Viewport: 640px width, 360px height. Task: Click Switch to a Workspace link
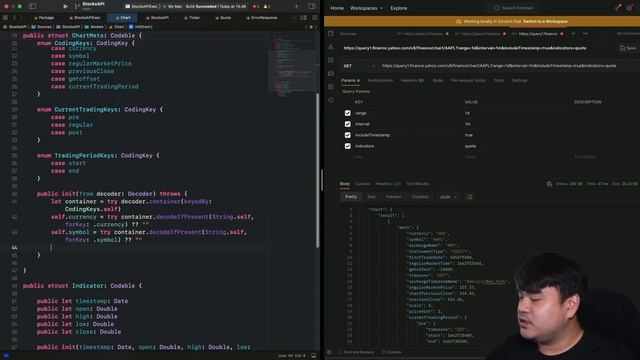(545, 21)
